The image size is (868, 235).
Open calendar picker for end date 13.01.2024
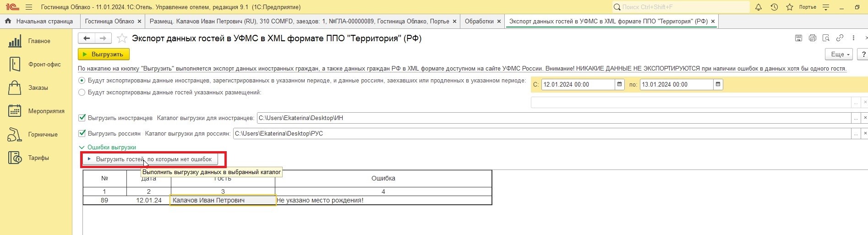[718, 84]
